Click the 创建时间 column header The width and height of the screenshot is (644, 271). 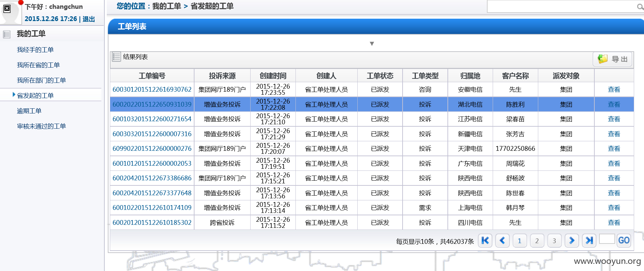point(273,76)
